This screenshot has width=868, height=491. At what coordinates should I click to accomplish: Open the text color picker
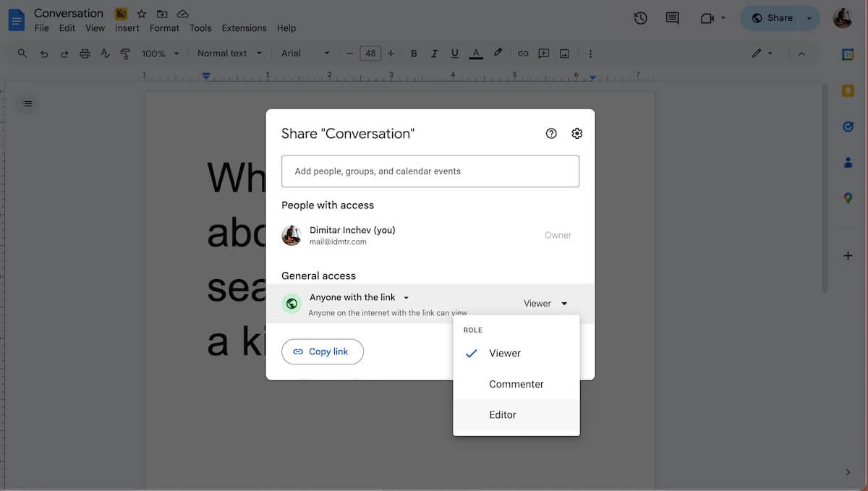[x=475, y=54]
